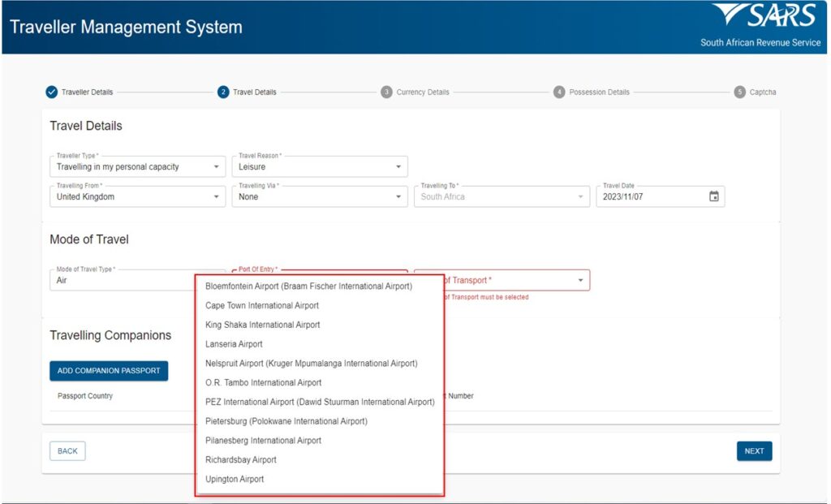
Task: Select Lanseria Airport as port of entry
Action: click(x=234, y=344)
